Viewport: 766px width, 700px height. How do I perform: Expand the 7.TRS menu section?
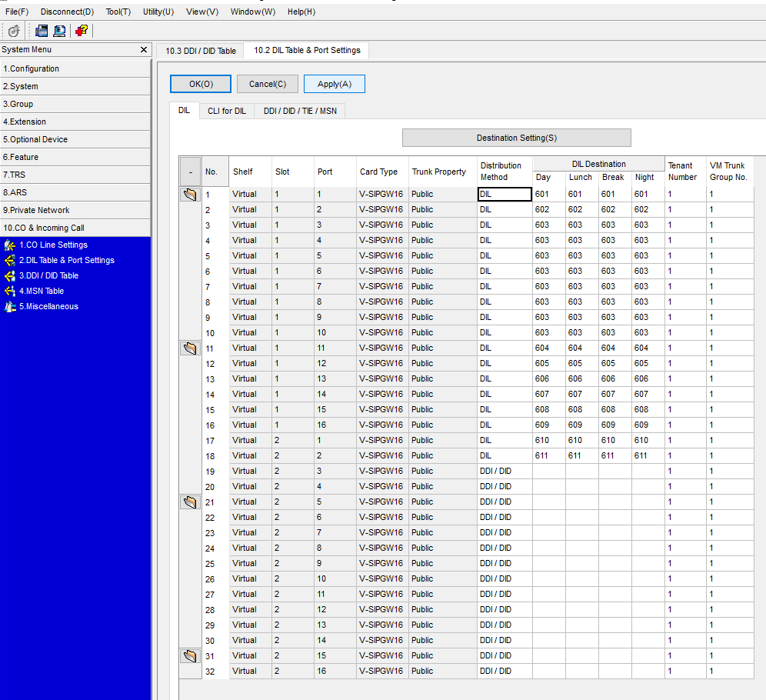point(75,175)
